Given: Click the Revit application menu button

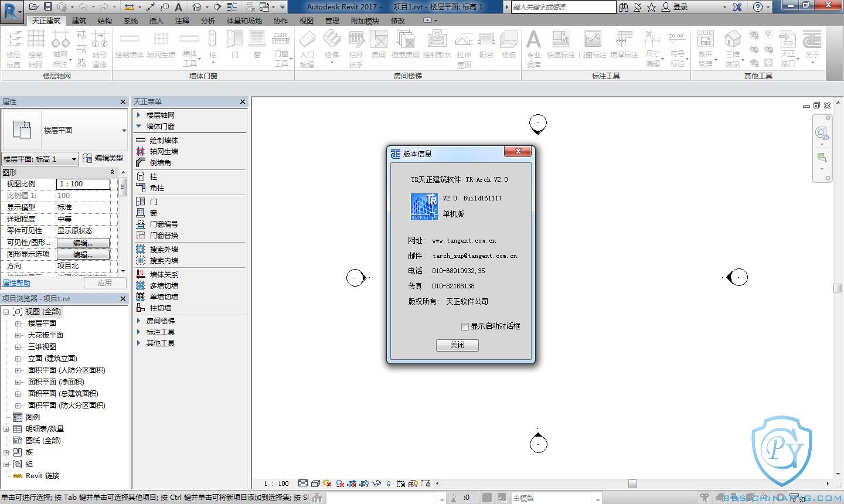Looking at the screenshot, I should point(11,11).
